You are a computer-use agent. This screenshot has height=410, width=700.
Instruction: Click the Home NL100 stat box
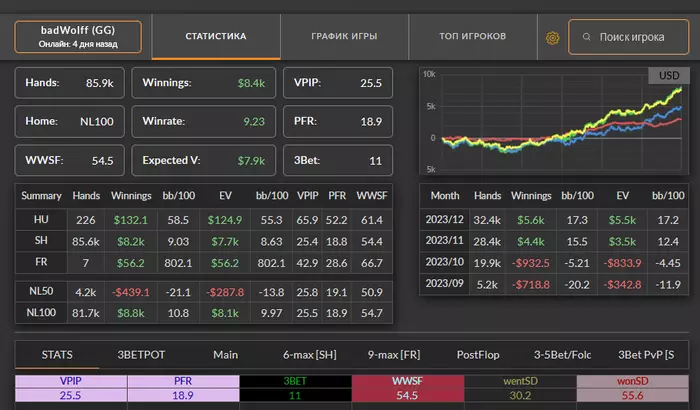[x=70, y=121]
